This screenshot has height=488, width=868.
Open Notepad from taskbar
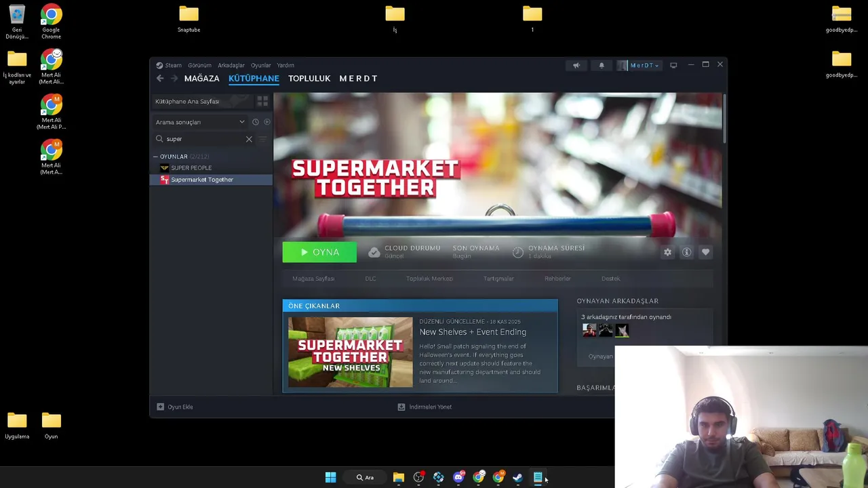click(x=538, y=477)
